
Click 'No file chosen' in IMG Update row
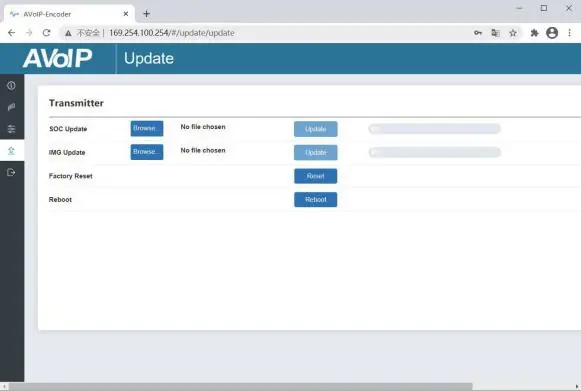(203, 150)
